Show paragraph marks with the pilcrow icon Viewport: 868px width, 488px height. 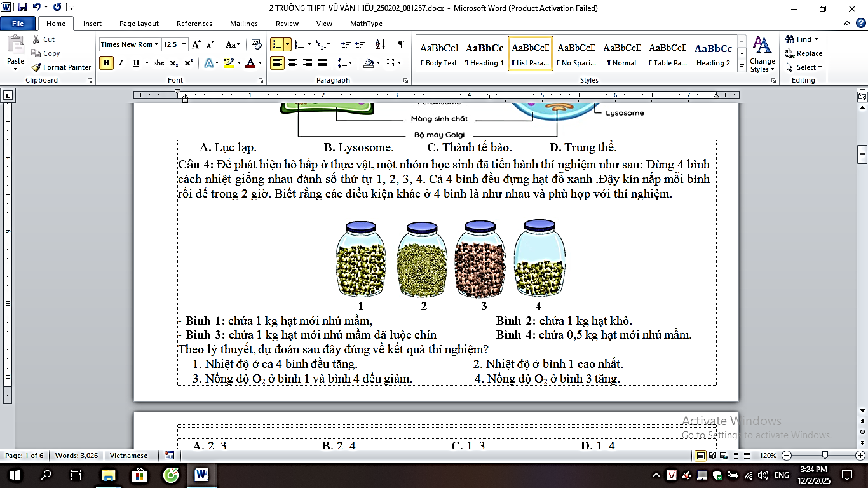(401, 44)
